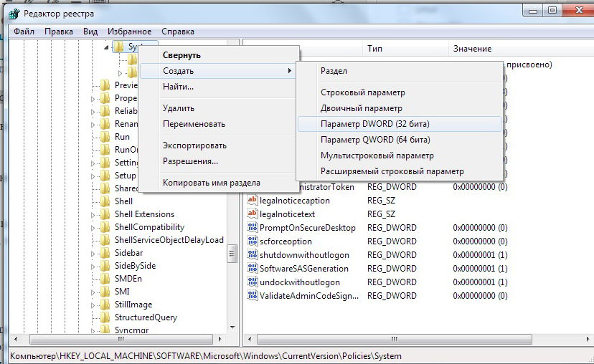Click the SoftwareSASGeneration DWORD icon

pyautogui.click(x=252, y=268)
